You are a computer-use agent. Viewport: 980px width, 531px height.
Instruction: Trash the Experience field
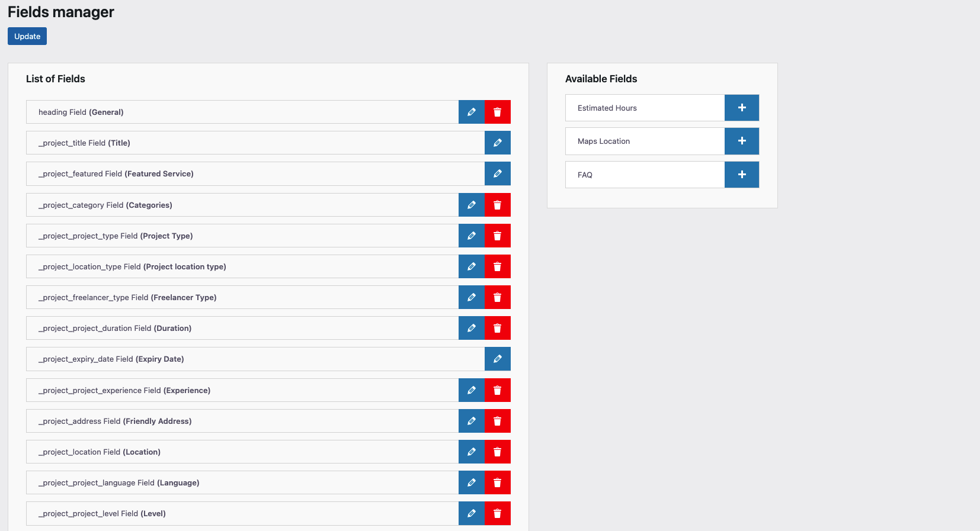[x=497, y=390]
